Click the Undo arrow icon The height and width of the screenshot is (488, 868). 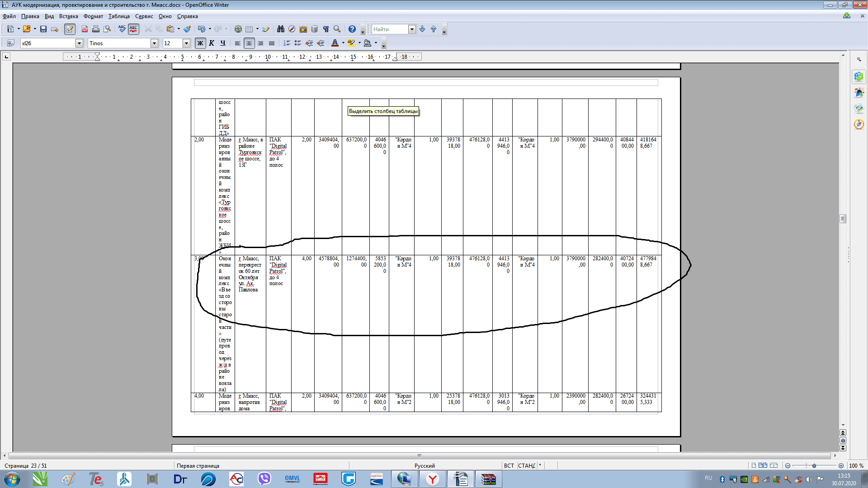202,29
